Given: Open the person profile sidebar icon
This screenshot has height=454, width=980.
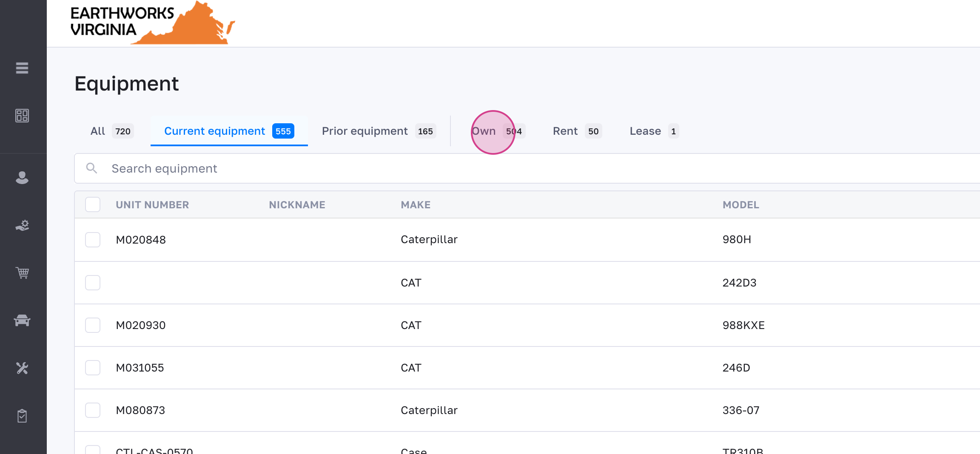Looking at the screenshot, I should click(22, 178).
